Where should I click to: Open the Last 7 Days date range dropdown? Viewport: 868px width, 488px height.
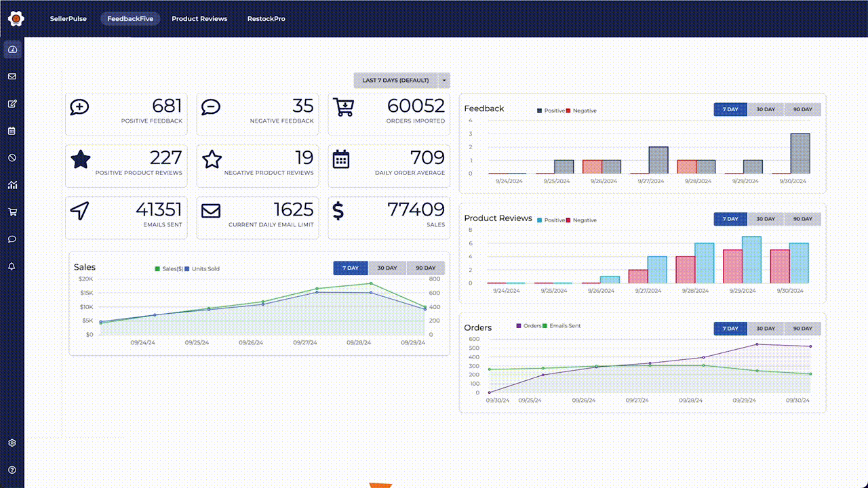[x=396, y=81]
